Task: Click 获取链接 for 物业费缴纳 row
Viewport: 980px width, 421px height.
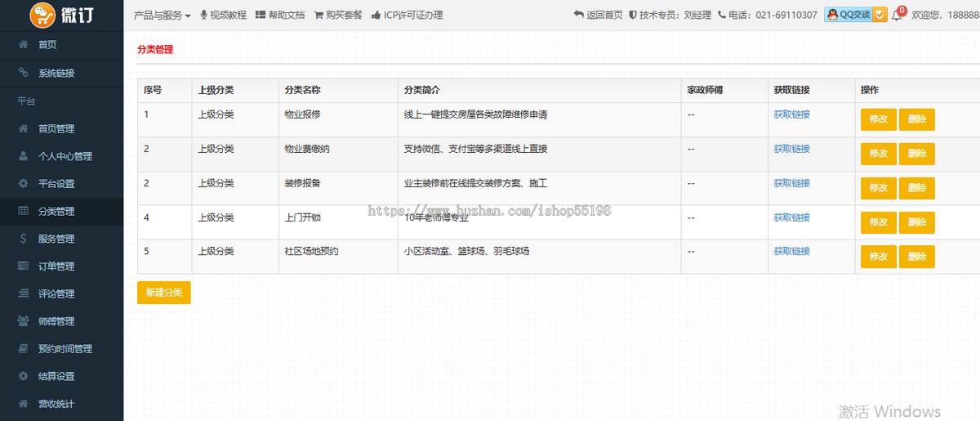Action: (792, 149)
